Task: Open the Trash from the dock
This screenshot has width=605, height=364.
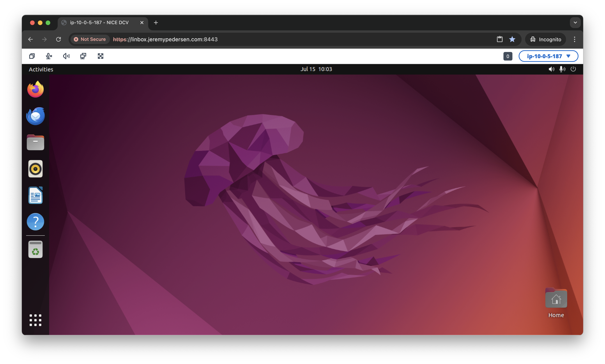Action: pyautogui.click(x=35, y=249)
